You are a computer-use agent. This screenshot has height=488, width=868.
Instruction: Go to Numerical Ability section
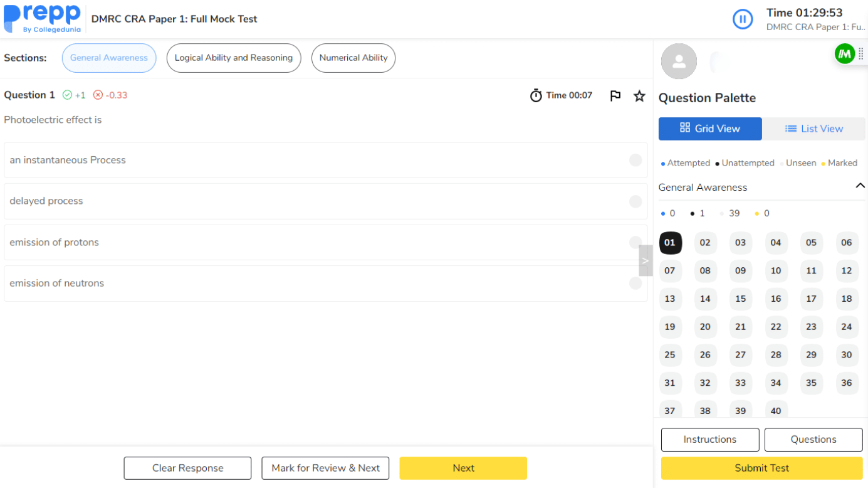point(353,58)
